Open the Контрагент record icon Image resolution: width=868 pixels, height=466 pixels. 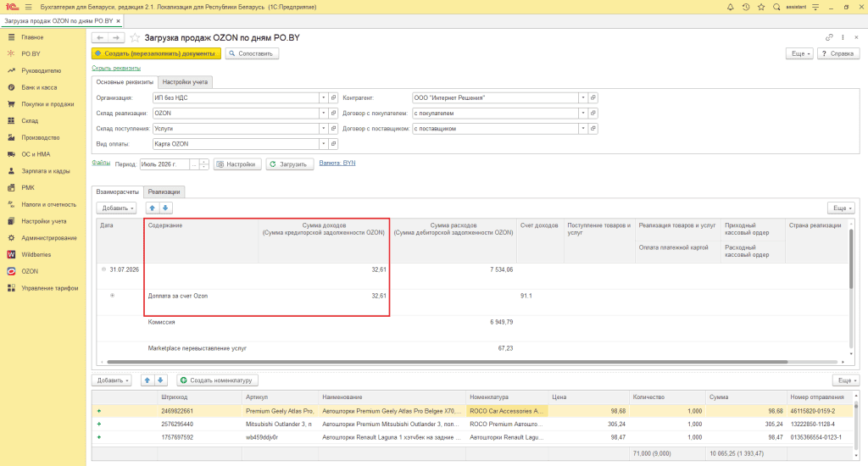click(x=593, y=98)
